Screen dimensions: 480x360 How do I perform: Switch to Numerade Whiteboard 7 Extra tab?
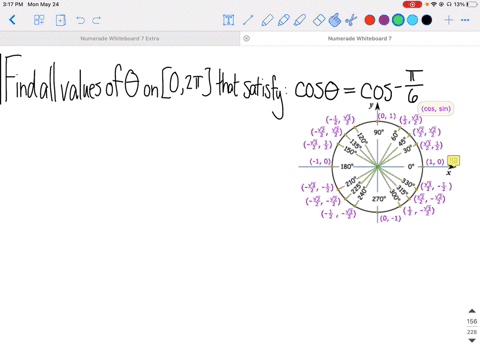tap(120, 38)
